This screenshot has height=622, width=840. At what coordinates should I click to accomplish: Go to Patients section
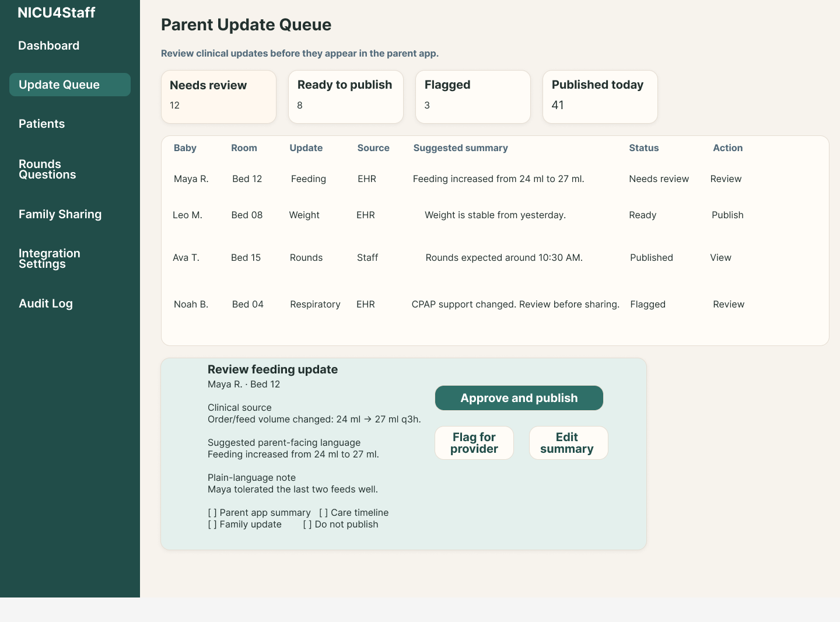42,124
